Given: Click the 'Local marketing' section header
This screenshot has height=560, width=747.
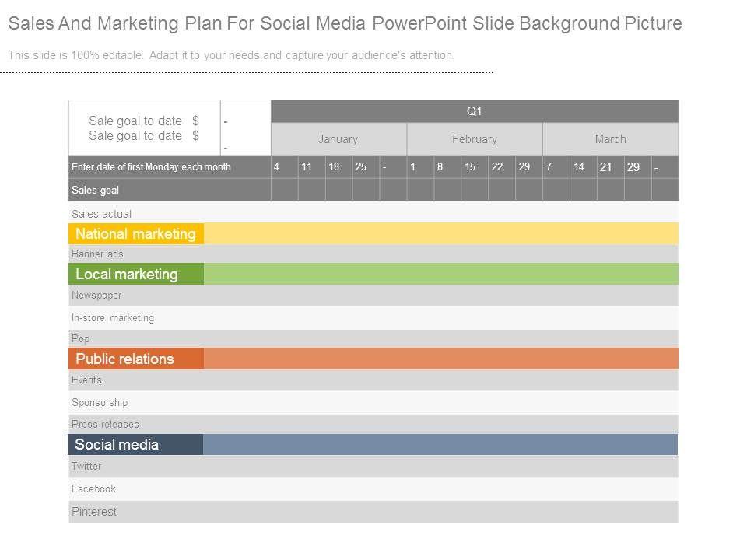Looking at the screenshot, I should (x=136, y=274).
